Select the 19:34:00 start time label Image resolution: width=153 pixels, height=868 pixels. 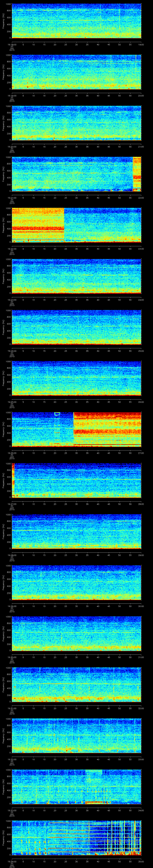click(12, 862)
